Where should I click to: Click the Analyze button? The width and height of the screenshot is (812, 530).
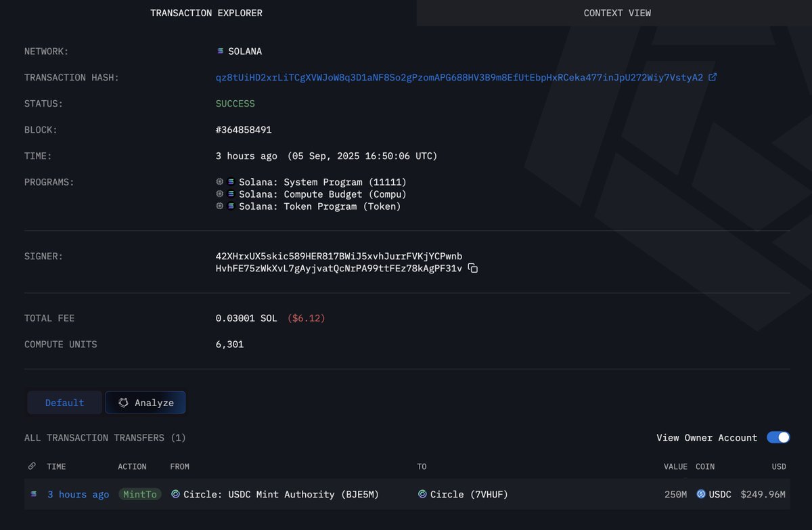145,403
